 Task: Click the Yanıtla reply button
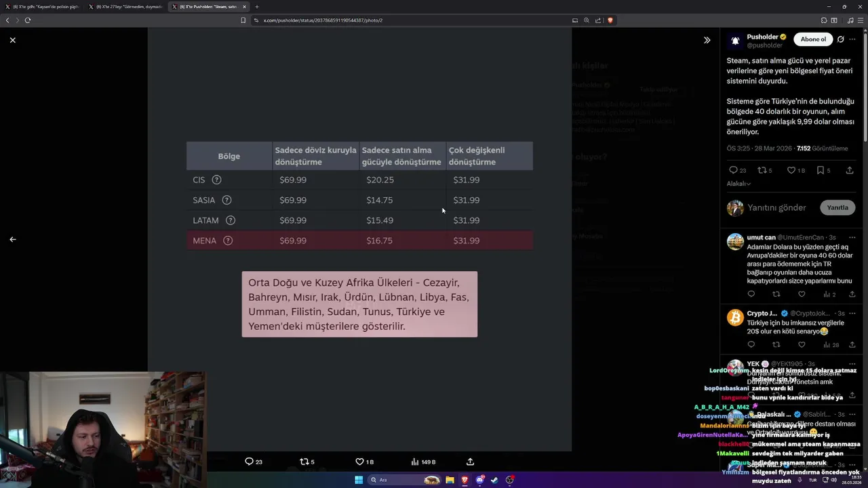(837, 207)
